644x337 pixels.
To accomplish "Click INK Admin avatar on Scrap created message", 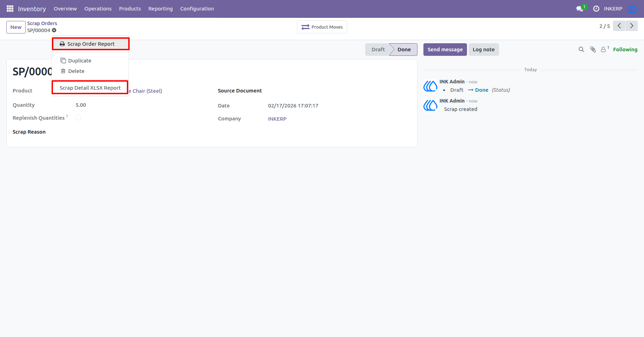I will click(430, 105).
